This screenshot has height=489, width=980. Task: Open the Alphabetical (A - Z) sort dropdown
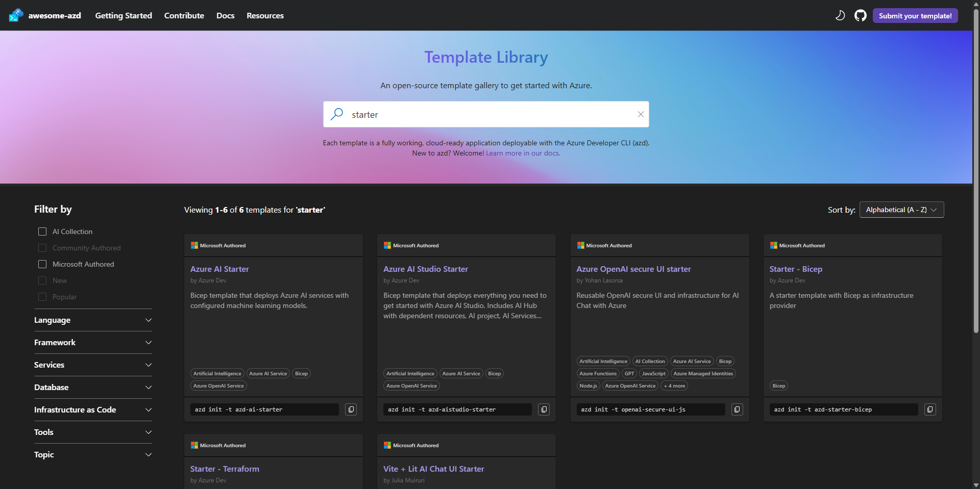901,210
